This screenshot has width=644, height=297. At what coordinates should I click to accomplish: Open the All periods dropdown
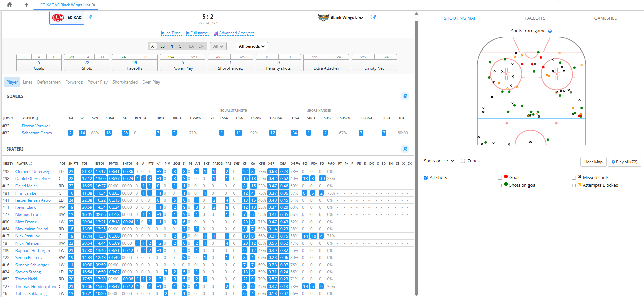[x=252, y=46]
